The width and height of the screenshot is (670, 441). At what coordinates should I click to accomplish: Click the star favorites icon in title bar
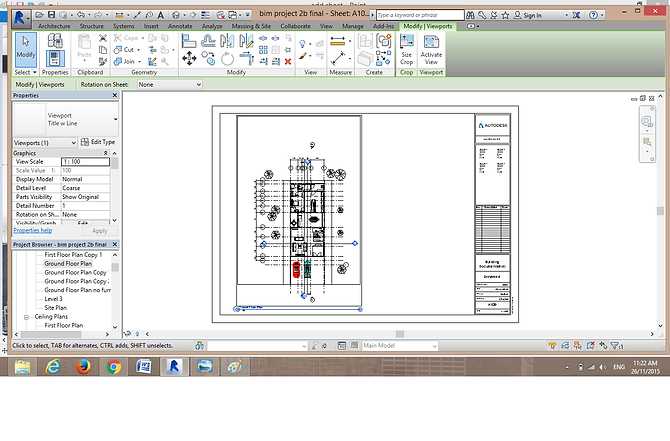point(505,15)
